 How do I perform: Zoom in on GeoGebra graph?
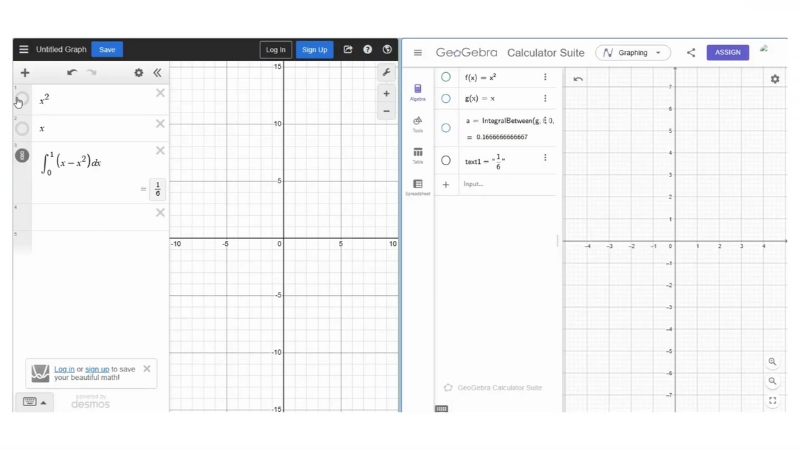[772, 362]
